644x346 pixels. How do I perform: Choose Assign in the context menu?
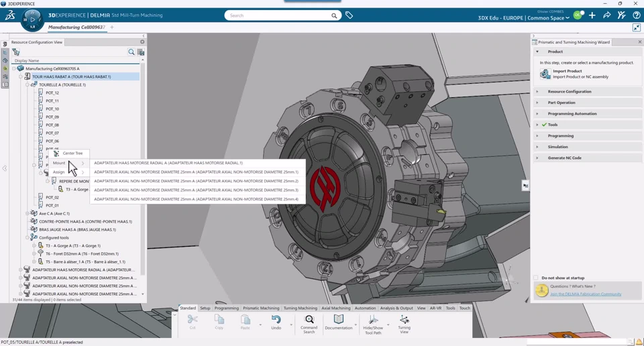pyautogui.click(x=59, y=172)
